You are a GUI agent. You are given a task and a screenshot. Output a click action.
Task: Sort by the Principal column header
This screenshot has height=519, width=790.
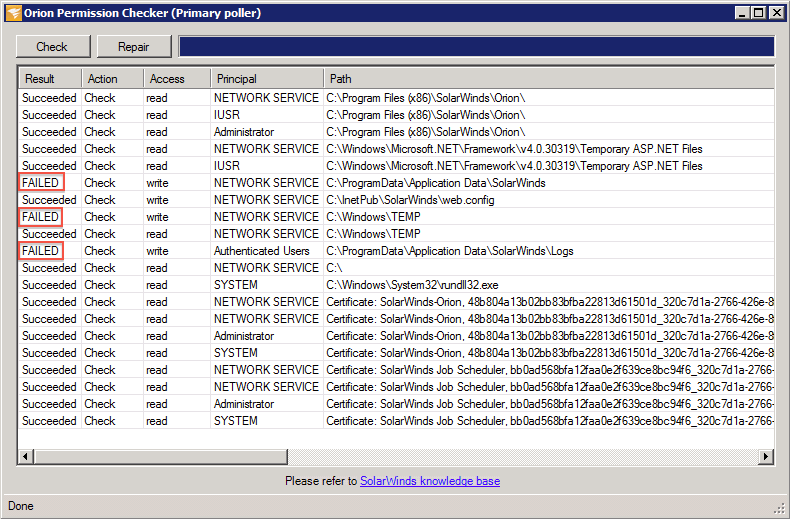[267, 79]
